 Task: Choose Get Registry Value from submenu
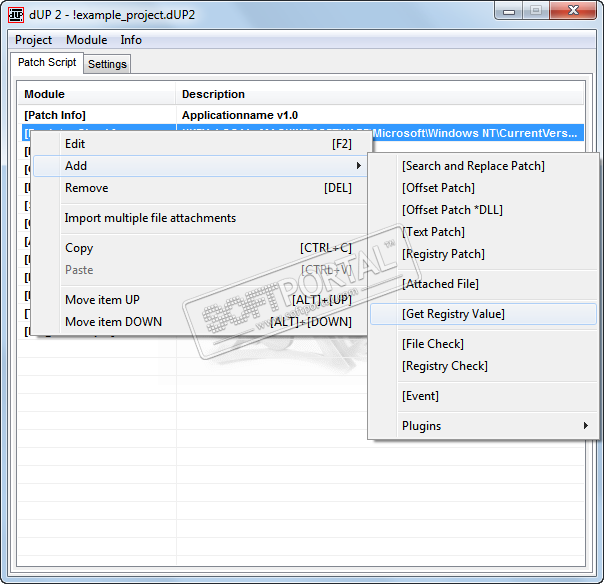click(453, 314)
